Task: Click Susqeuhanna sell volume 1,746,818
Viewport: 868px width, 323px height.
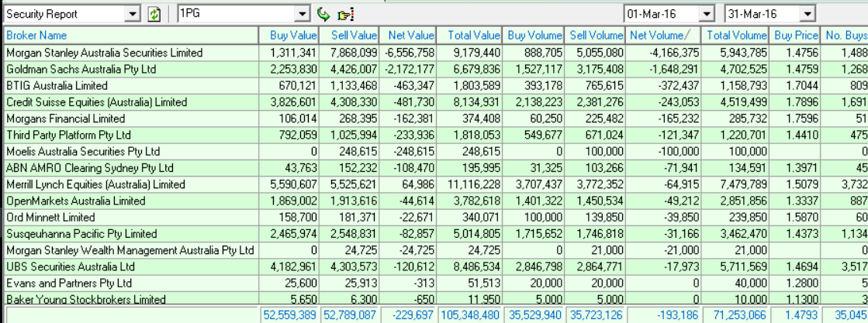Action: click(x=600, y=234)
